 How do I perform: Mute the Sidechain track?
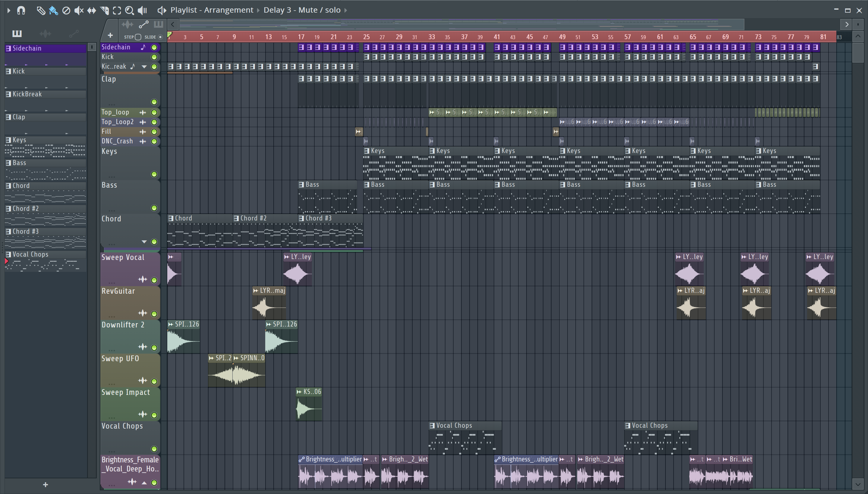coord(154,48)
